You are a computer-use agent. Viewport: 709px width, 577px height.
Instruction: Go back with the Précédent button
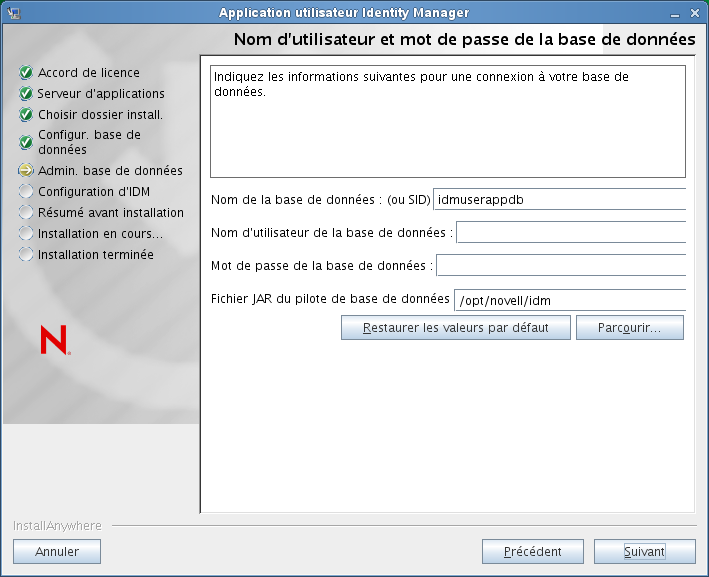(533, 552)
